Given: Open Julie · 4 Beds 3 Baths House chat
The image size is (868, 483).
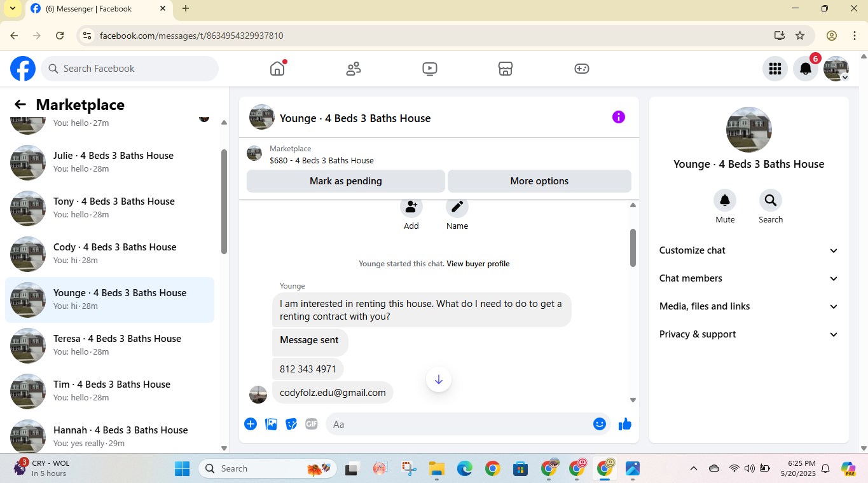Looking at the screenshot, I should point(109,163).
